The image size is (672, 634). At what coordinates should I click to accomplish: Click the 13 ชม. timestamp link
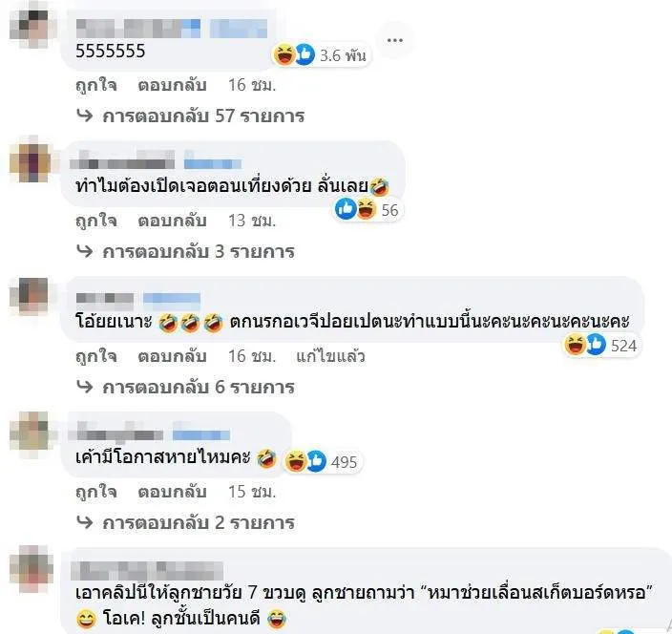252,221
